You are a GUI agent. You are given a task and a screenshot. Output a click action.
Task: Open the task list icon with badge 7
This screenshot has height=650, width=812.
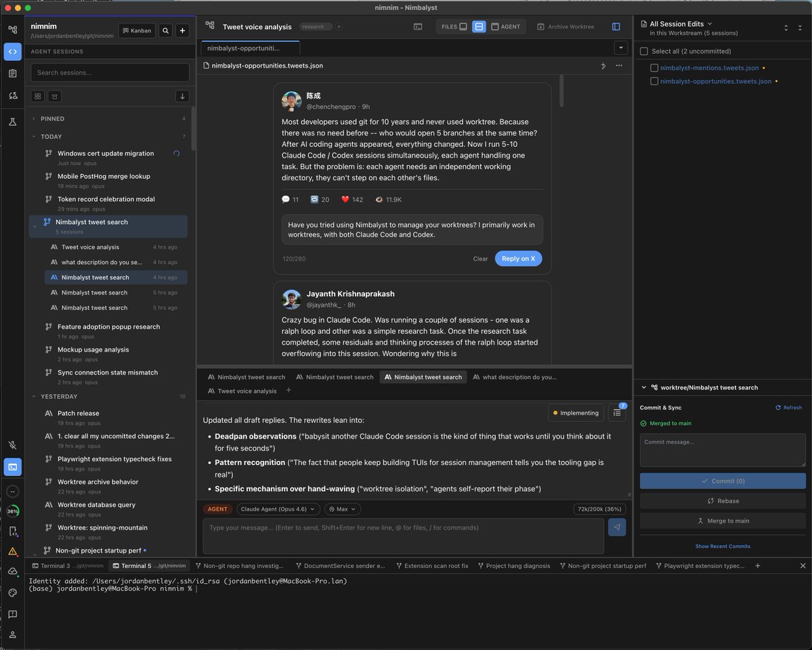coord(617,413)
